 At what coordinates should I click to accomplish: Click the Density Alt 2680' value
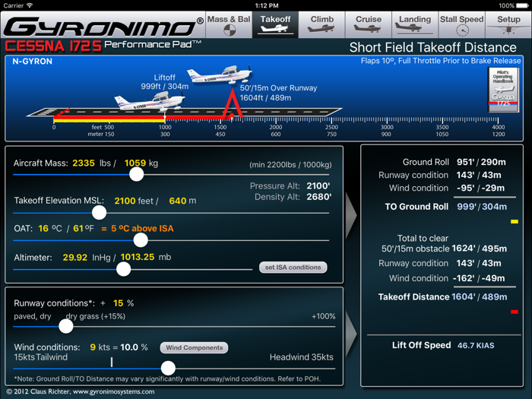point(319,197)
